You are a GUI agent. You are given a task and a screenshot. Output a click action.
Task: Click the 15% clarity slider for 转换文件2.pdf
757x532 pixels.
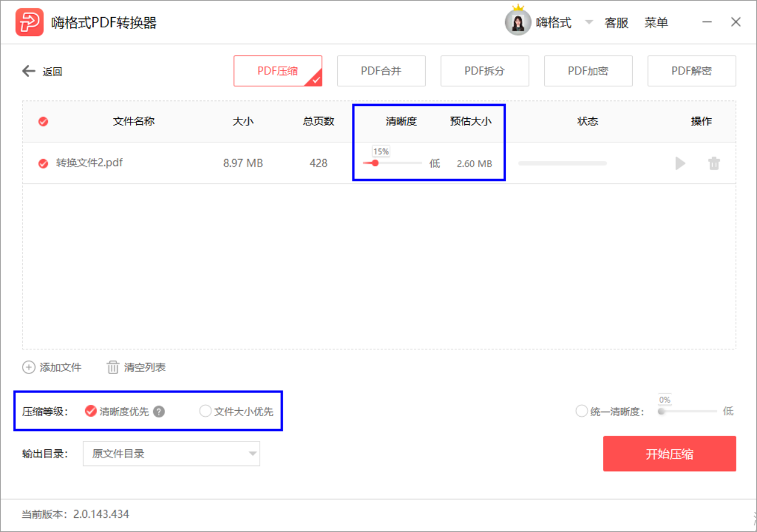pyautogui.click(x=392, y=163)
